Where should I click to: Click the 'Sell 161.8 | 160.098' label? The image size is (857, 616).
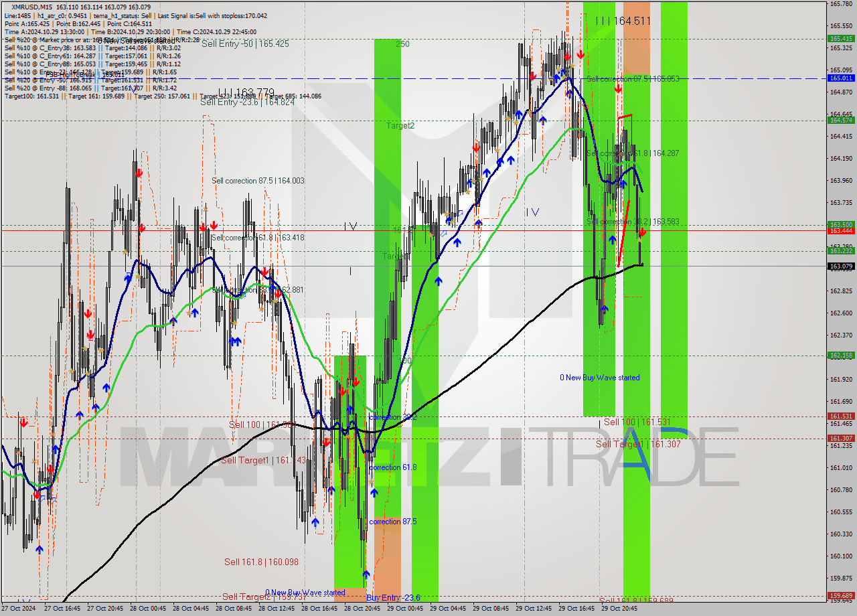tap(261, 562)
